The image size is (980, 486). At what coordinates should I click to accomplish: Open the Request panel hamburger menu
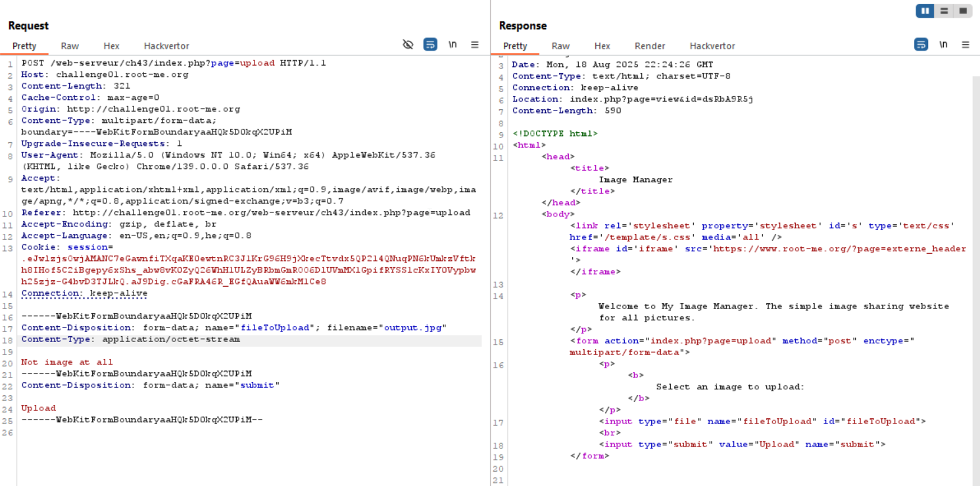474,45
